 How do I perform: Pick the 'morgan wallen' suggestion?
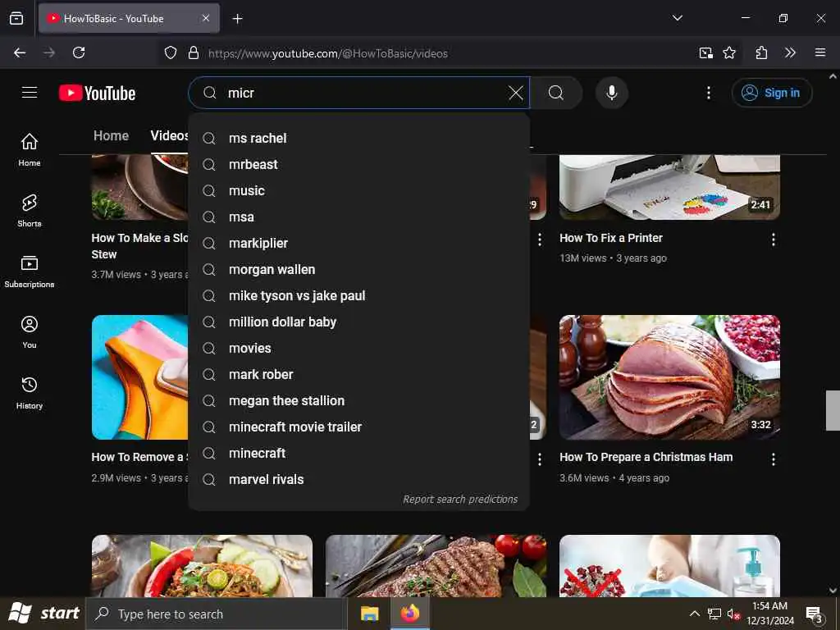pyautogui.click(x=359, y=269)
